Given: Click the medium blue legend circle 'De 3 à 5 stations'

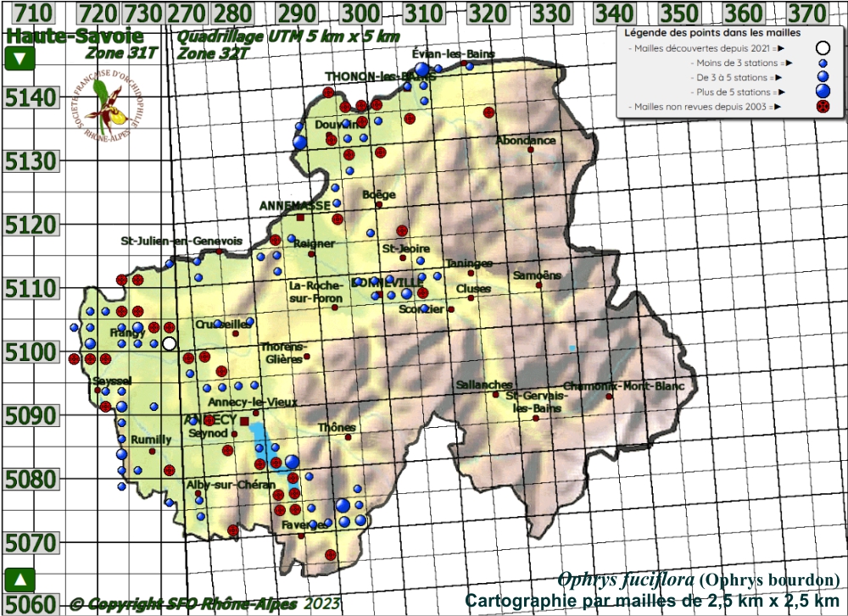Looking at the screenshot, I should tap(822, 77).
